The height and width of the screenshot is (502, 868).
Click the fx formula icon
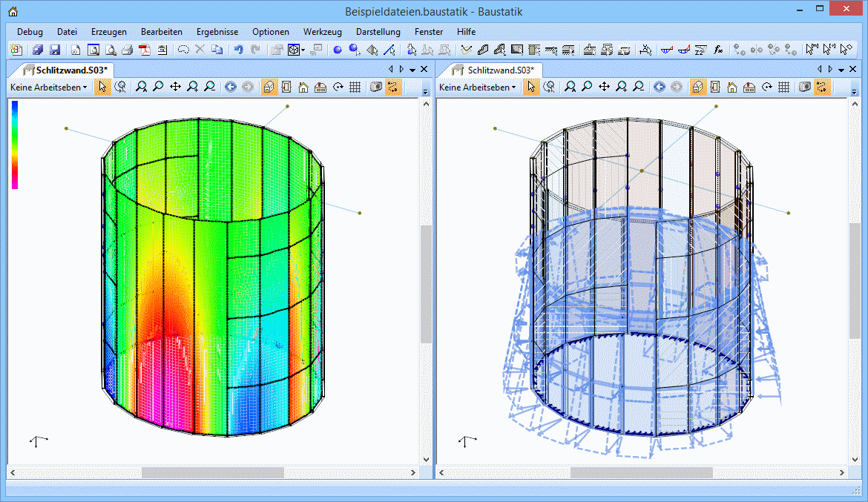718,50
